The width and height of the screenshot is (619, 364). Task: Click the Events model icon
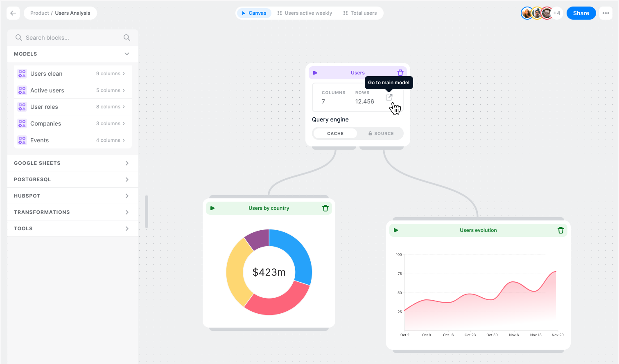[x=22, y=140]
